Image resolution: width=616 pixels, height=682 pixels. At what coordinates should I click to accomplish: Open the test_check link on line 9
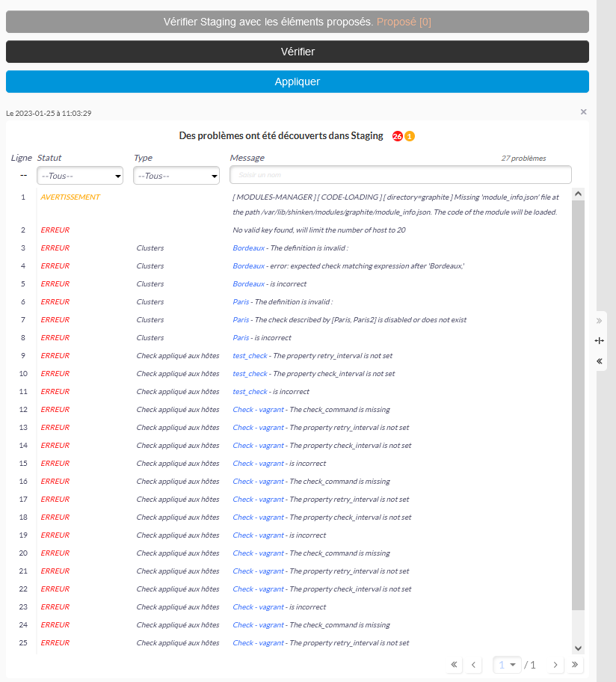pyautogui.click(x=250, y=356)
